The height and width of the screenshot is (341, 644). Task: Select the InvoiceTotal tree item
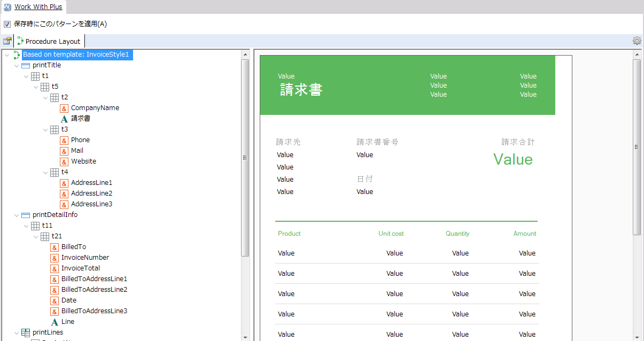point(80,268)
